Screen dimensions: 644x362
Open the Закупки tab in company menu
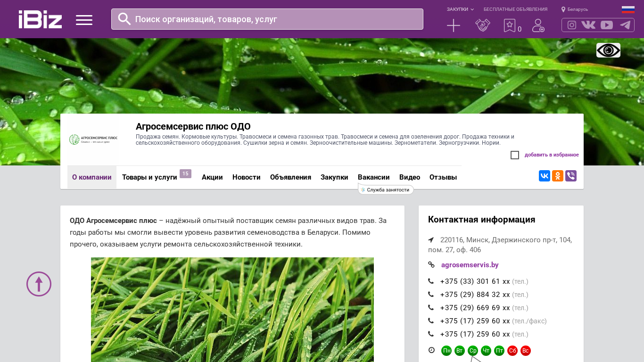334,177
